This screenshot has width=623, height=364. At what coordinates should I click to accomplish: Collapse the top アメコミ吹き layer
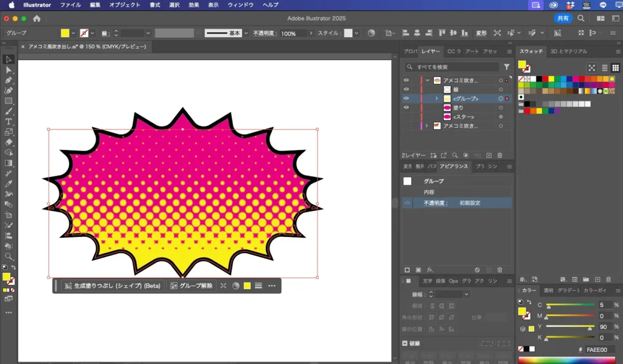click(428, 80)
